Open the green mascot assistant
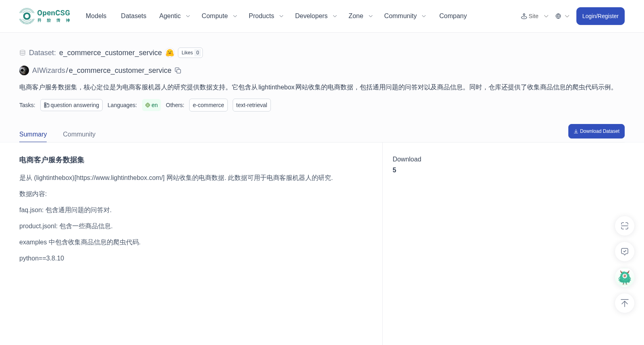Image resolution: width=644 pixels, height=345 pixels. pyautogui.click(x=625, y=277)
